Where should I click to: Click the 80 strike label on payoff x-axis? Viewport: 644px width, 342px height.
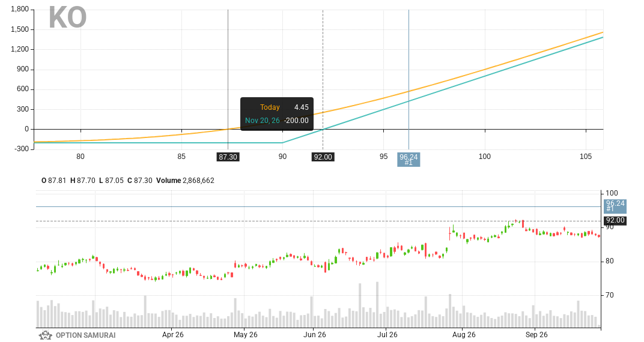click(80, 157)
